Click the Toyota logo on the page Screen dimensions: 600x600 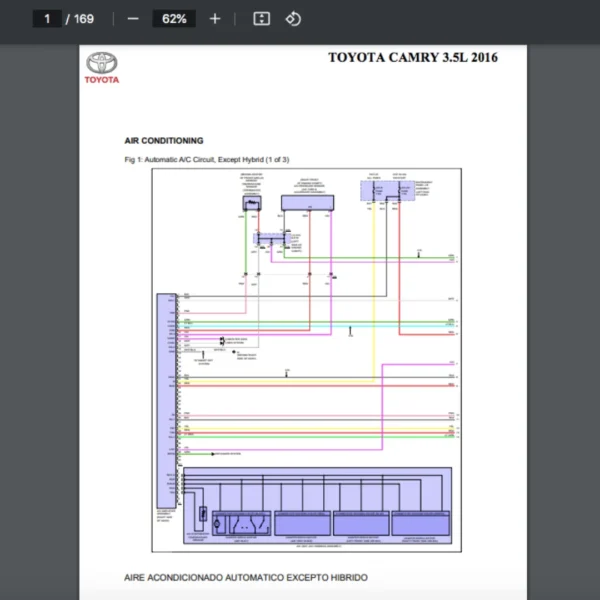pos(101,66)
